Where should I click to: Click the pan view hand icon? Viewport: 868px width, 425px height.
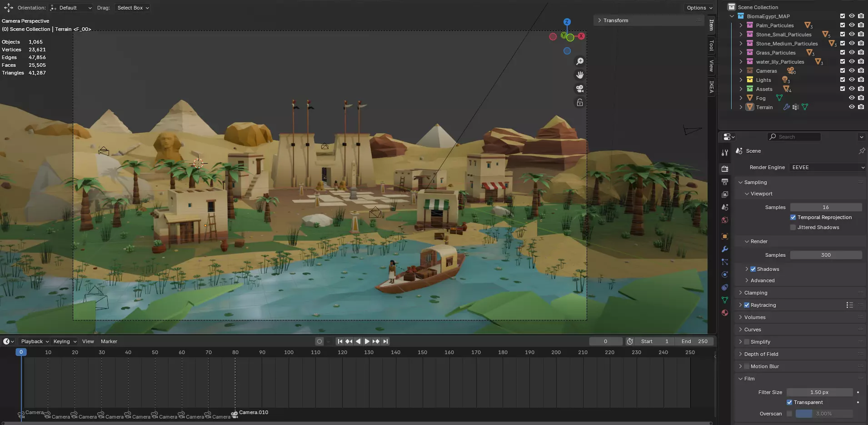(x=580, y=75)
